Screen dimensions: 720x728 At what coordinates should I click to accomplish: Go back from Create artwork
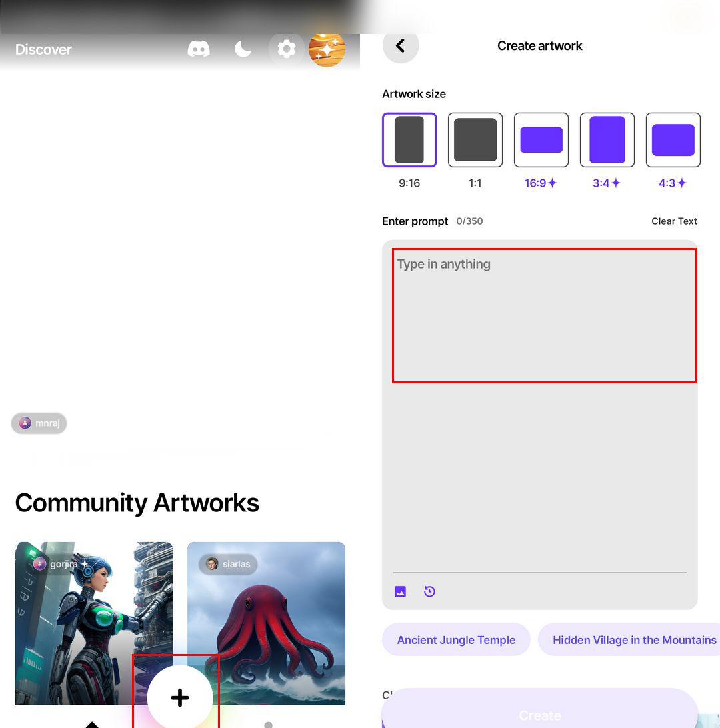(401, 45)
